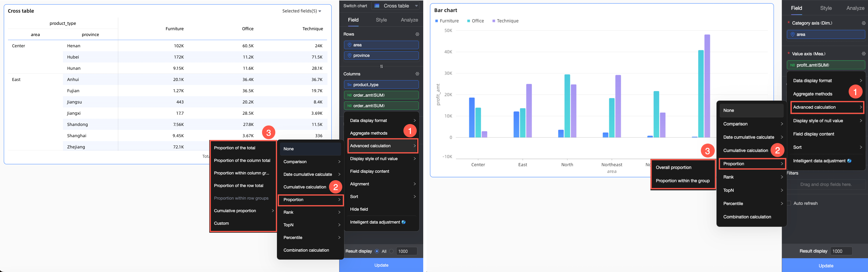
Task: Click the info icon beside left Intelligent data adjustment
Action: [404, 222]
